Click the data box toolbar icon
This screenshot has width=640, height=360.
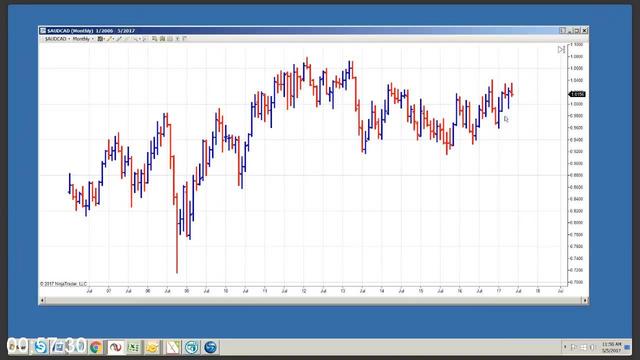(x=154, y=39)
